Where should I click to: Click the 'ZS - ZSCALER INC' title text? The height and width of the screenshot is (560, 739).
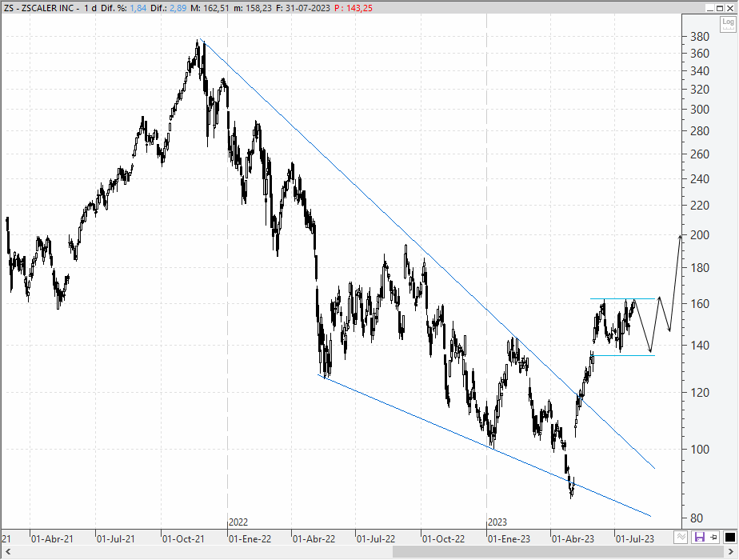pos(38,8)
